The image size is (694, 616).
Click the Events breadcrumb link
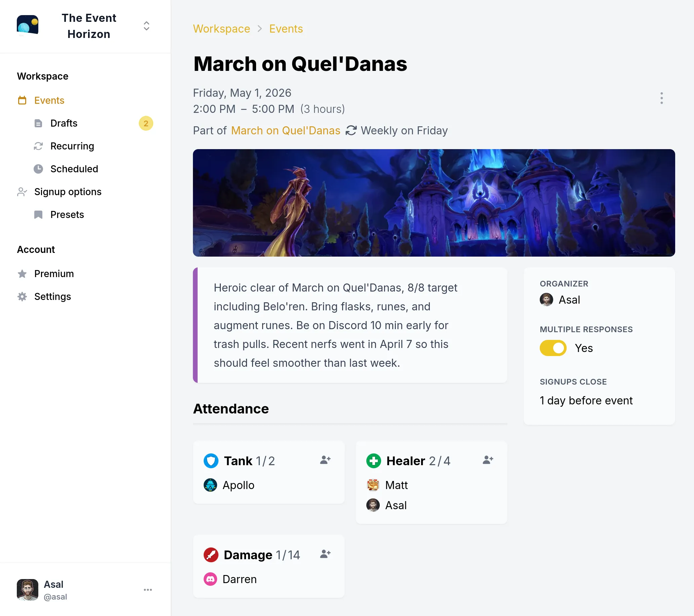[286, 29]
